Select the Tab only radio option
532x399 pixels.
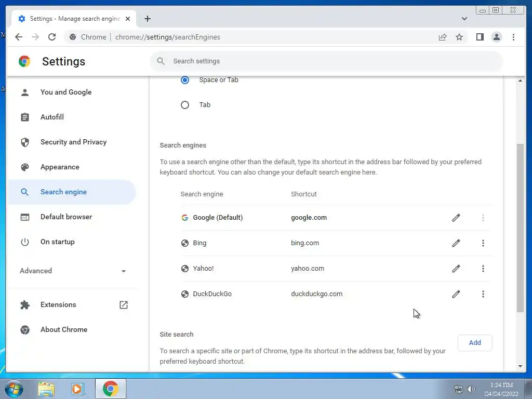(185, 105)
